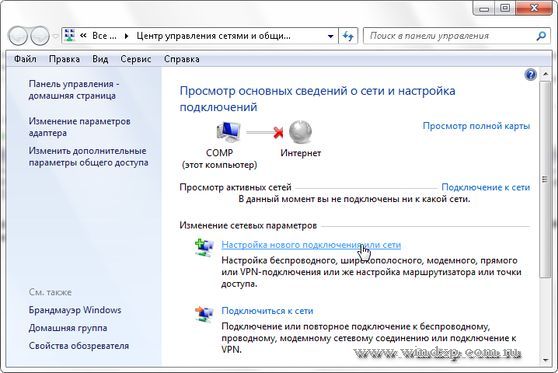
Task: Click the refresh button next to address bar
Action: (x=348, y=36)
